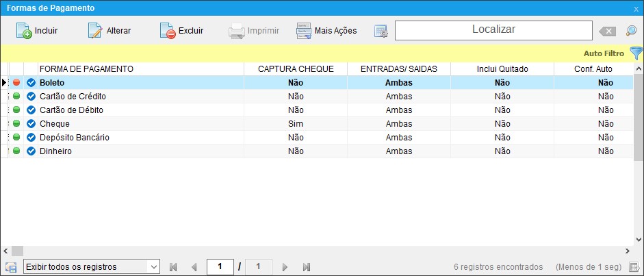644x276 pixels.
Task: Open the Auto Filtro funnel icon
Action: pyautogui.click(x=636, y=53)
